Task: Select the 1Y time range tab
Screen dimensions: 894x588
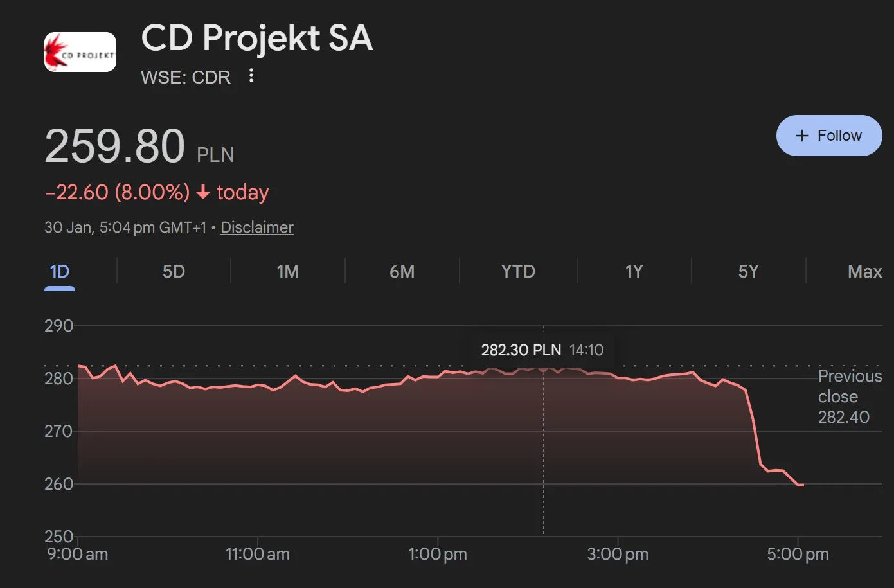Action: (x=633, y=271)
